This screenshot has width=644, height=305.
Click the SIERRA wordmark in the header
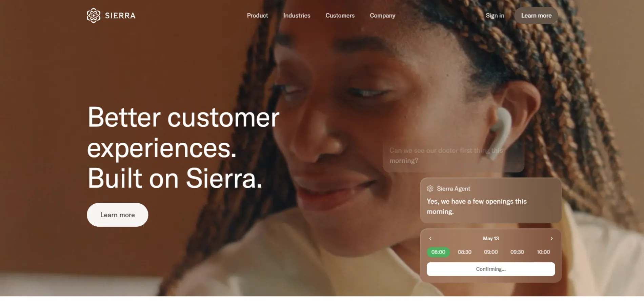(120, 16)
